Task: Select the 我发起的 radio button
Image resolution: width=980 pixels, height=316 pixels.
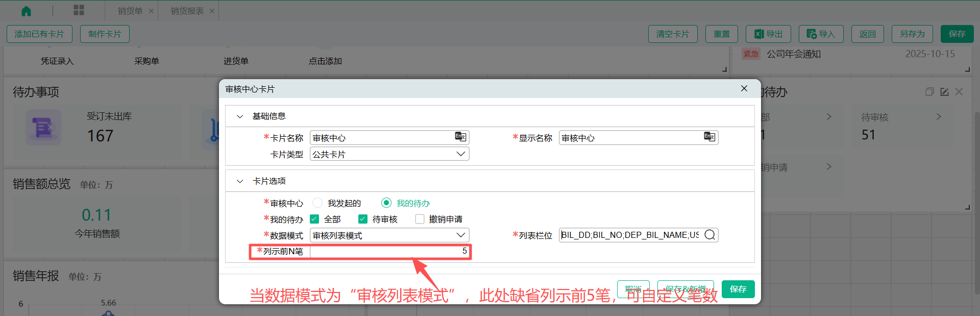Action: pos(317,203)
